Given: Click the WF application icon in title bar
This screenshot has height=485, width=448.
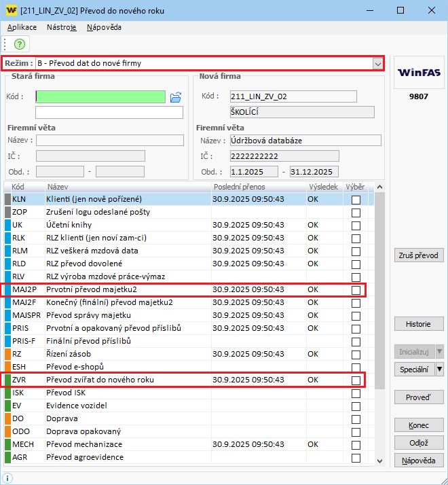Looking at the screenshot, I should click(10, 10).
